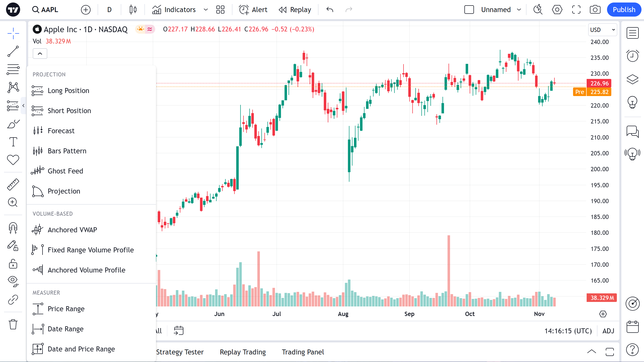644x362 pixels.
Task: Create an alert using the Alert clock icon
Action: coord(253,10)
